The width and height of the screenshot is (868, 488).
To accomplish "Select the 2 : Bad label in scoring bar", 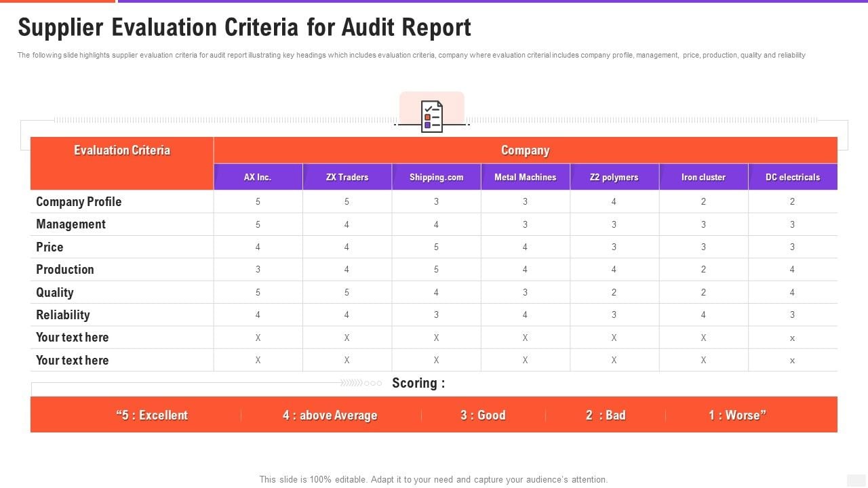I will point(604,415).
